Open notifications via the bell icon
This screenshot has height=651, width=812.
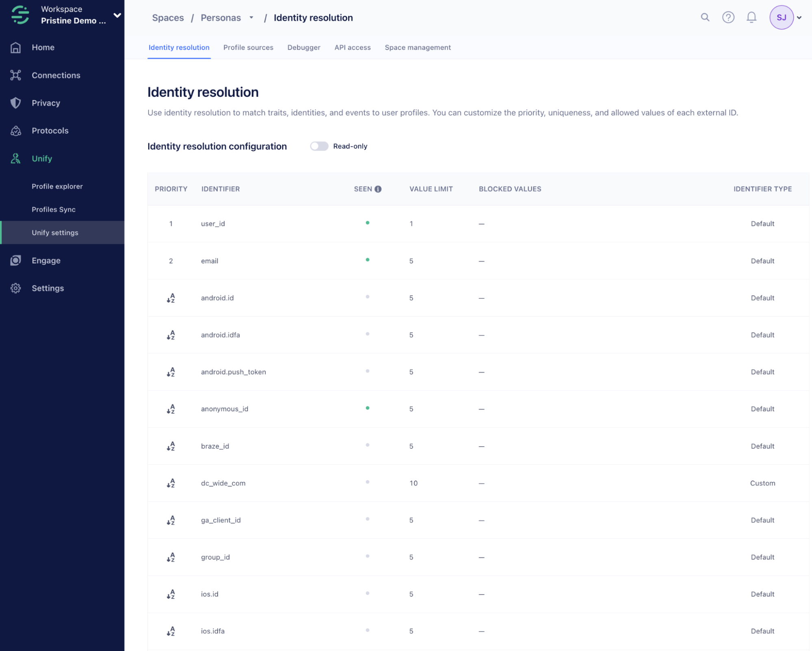pos(751,17)
